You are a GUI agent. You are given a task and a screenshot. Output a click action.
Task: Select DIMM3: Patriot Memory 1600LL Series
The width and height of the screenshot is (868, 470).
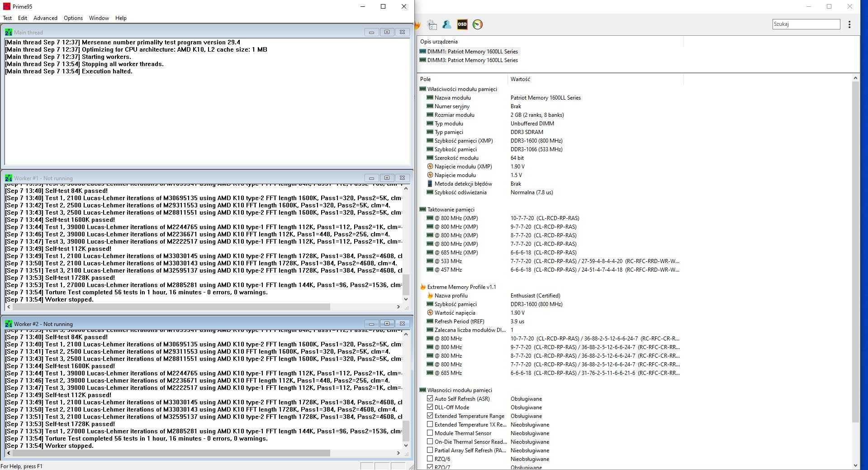[x=469, y=60]
